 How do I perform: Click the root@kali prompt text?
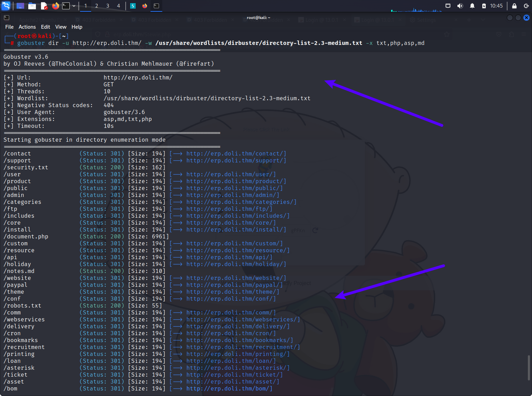click(35, 36)
